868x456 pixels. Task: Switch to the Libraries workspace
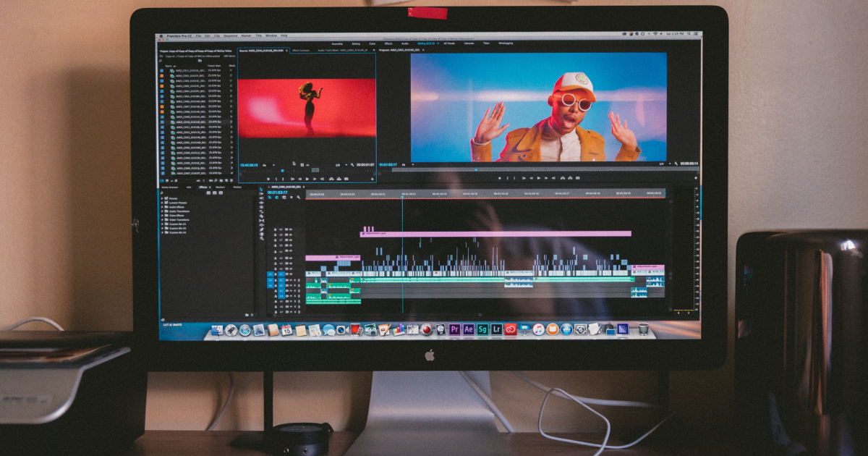(x=469, y=43)
